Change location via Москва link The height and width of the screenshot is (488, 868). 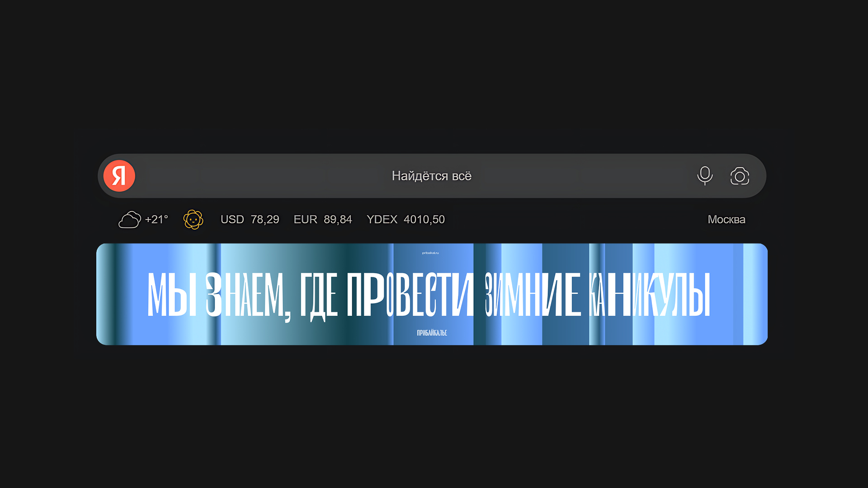click(726, 220)
